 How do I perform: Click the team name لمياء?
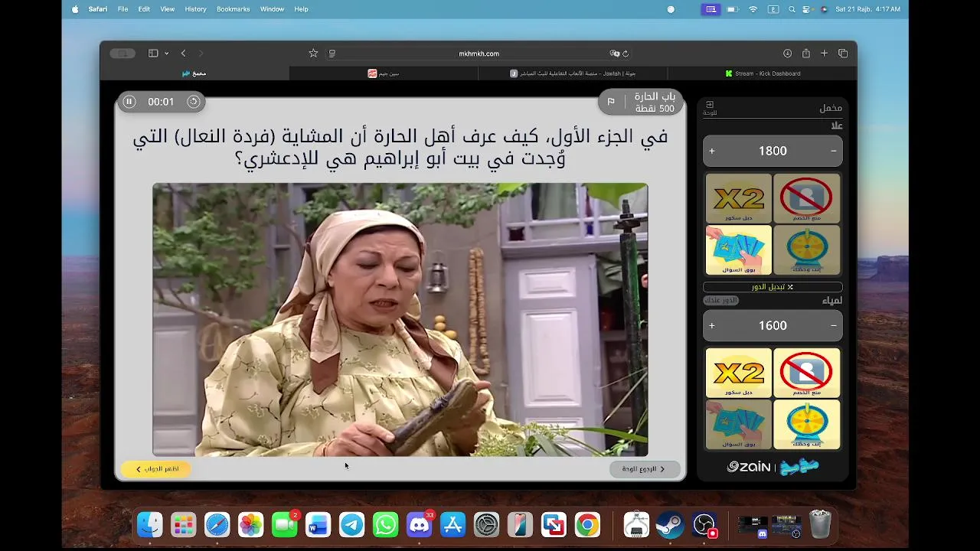click(x=831, y=301)
